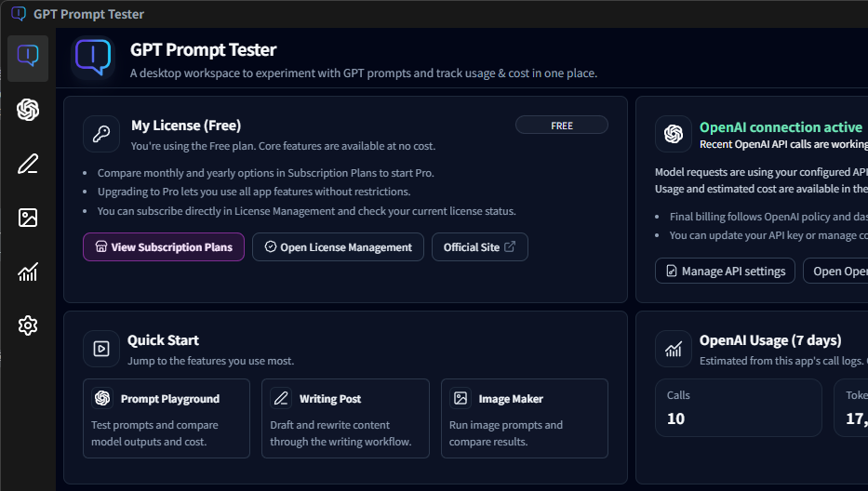
Task: Visit the Official Site link
Action: [479, 247]
